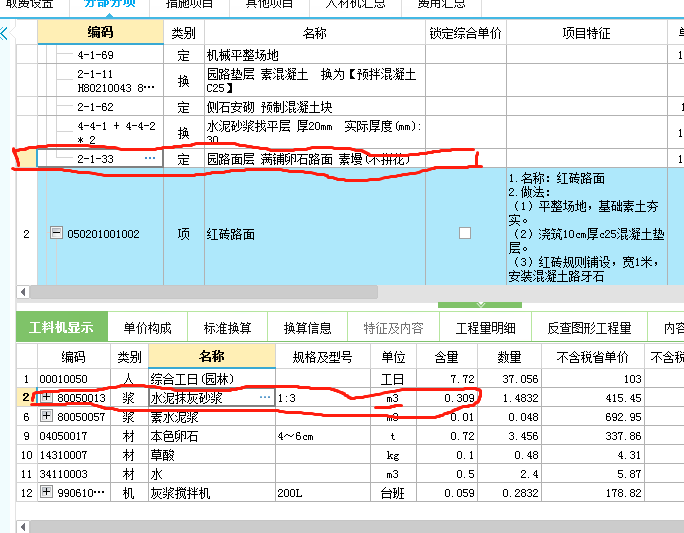Click the 37.056 quantity cell

tap(509, 379)
